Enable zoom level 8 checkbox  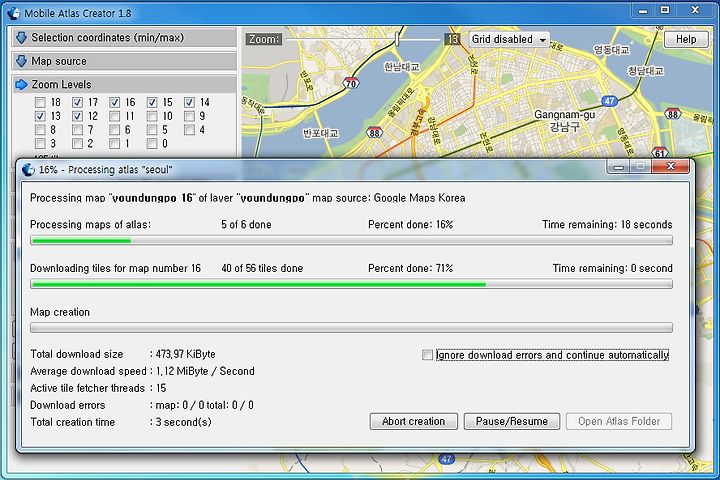(x=40, y=130)
